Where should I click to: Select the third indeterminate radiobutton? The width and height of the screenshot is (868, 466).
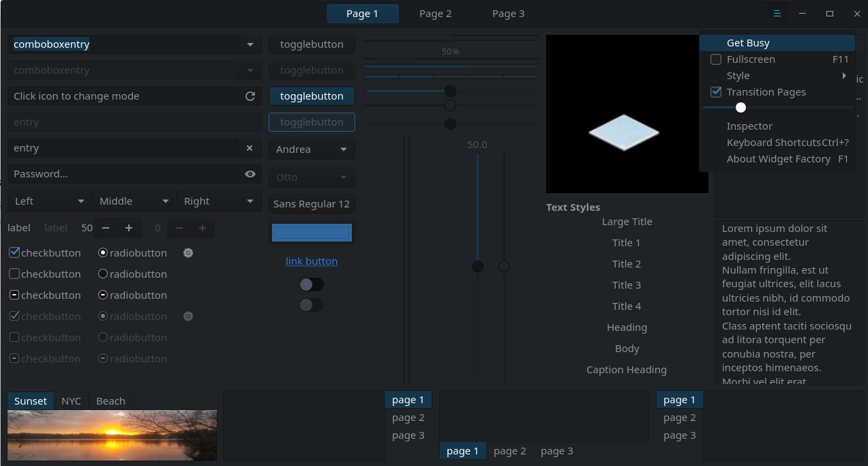click(103, 295)
